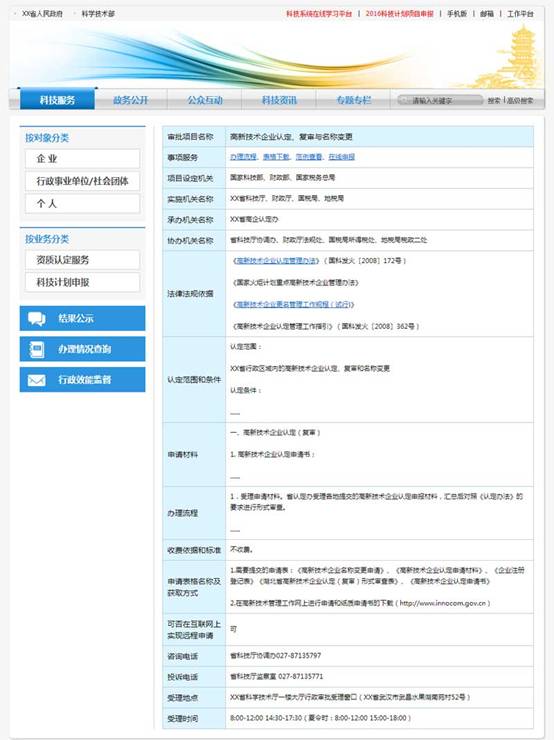Open the 公众互动 tab
This screenshot has height=740, width=554.
click(205, 100)
